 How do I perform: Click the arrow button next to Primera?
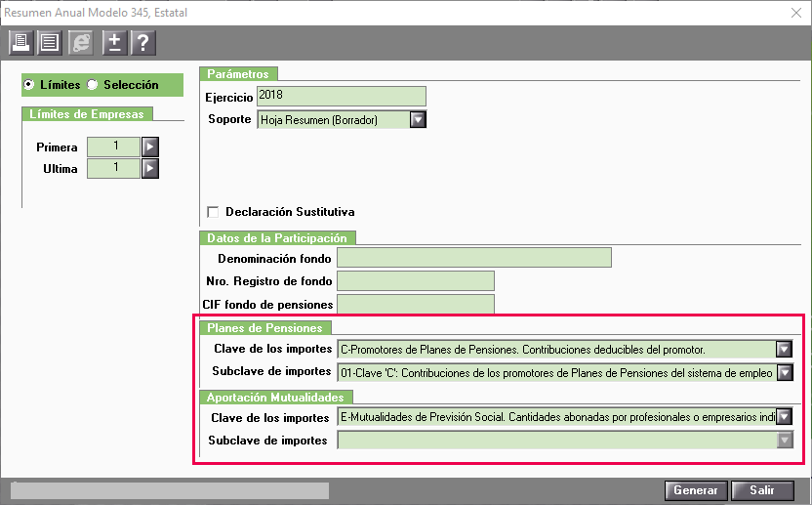pyautogui.click(x=150, y=147)
